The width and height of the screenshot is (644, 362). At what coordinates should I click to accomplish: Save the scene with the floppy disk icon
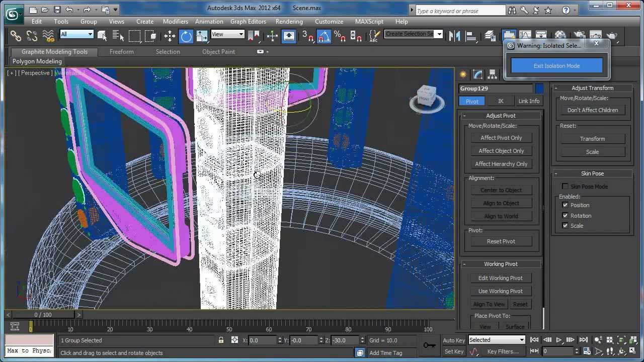[57, 10]
